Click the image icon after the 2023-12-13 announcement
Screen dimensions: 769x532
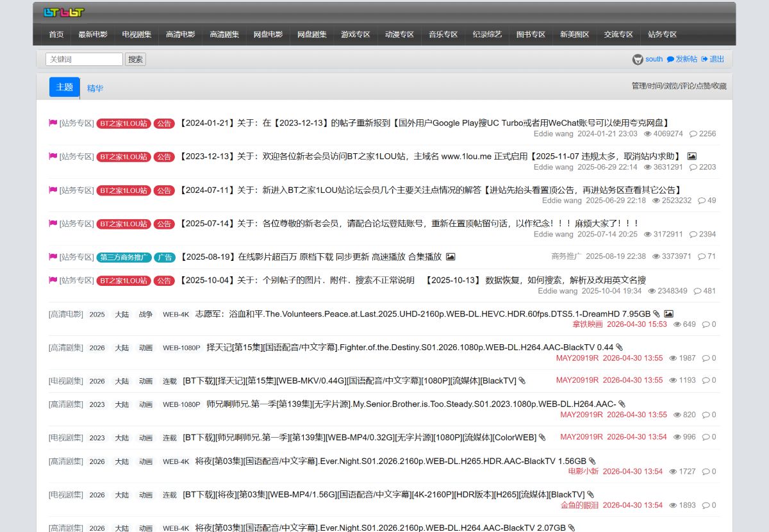[691, 156]
